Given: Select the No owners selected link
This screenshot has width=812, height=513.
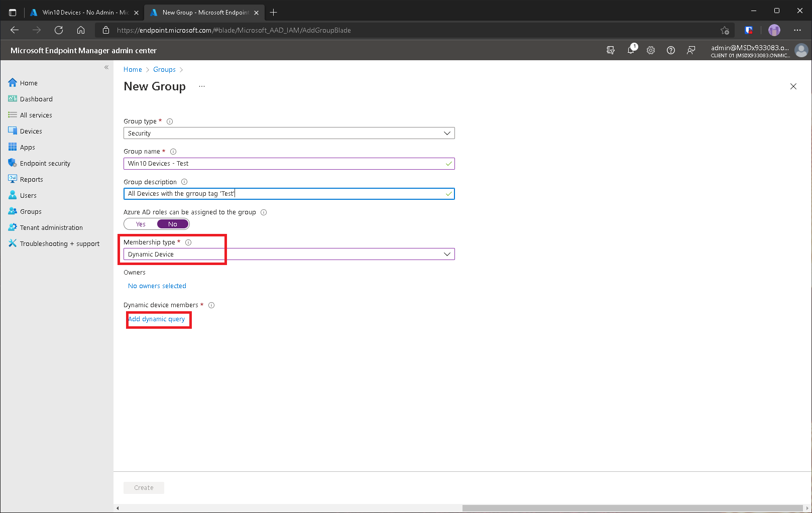Looking at the screenshot, I should point(157,286).
